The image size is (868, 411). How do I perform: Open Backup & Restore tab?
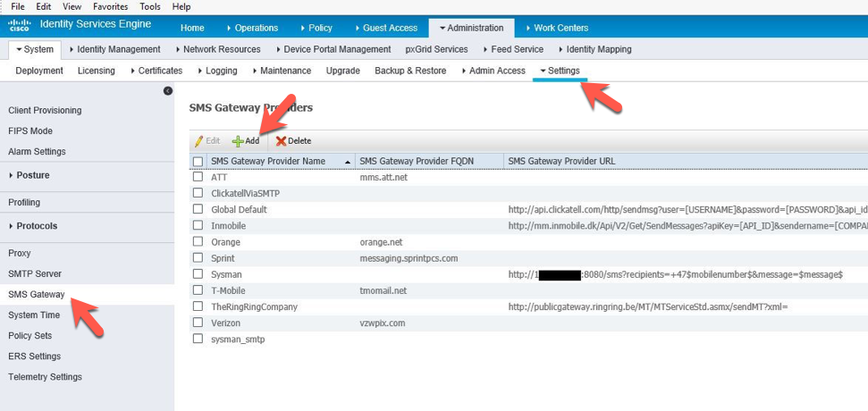click(x=410, y=71)
